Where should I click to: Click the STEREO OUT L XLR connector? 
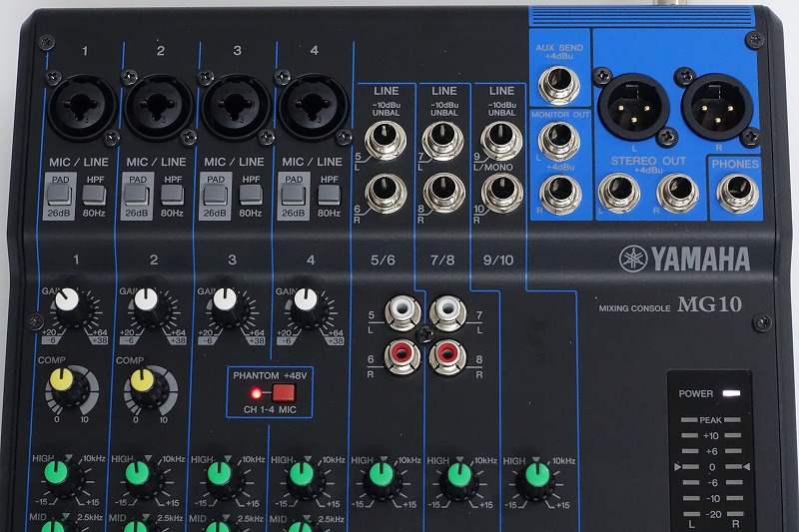click(634, 108)
